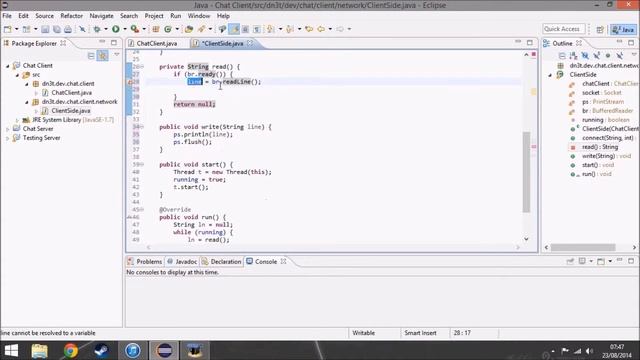640x360 pixels.
Task: Open File Explorer from the taskbar
Action: 40,351
